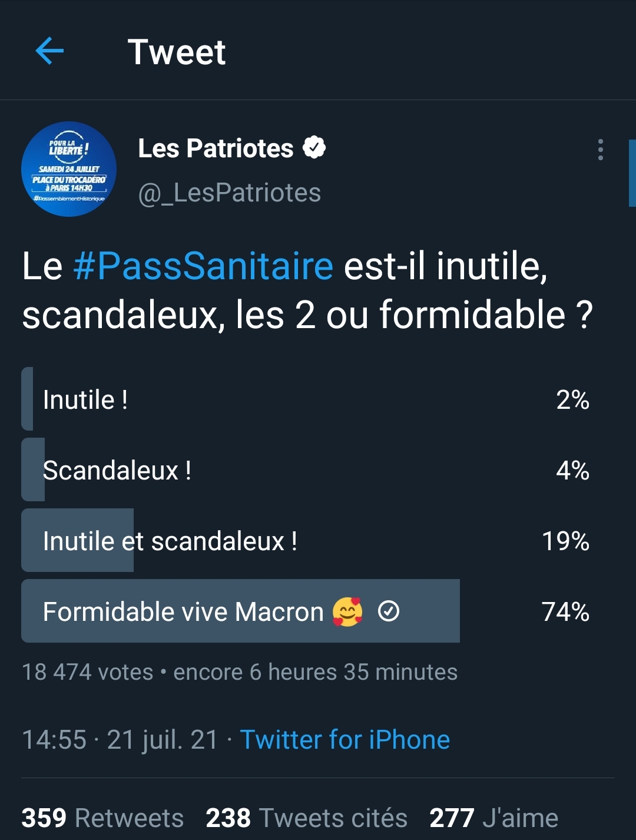Select 'Inutile et scandaleux !' poll option

[x=306, y=541]
